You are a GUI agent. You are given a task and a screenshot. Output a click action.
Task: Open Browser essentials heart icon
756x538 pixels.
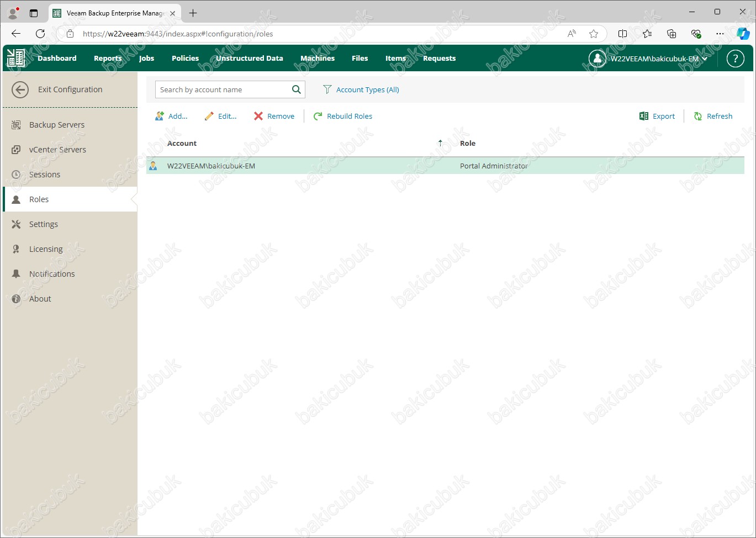pos(696,34)
